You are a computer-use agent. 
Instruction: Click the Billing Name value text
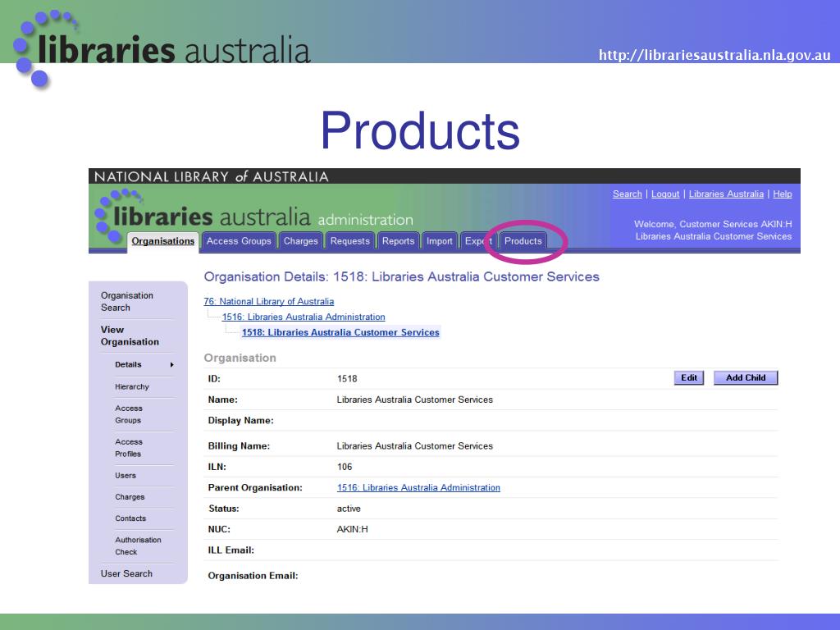(414, 446)
